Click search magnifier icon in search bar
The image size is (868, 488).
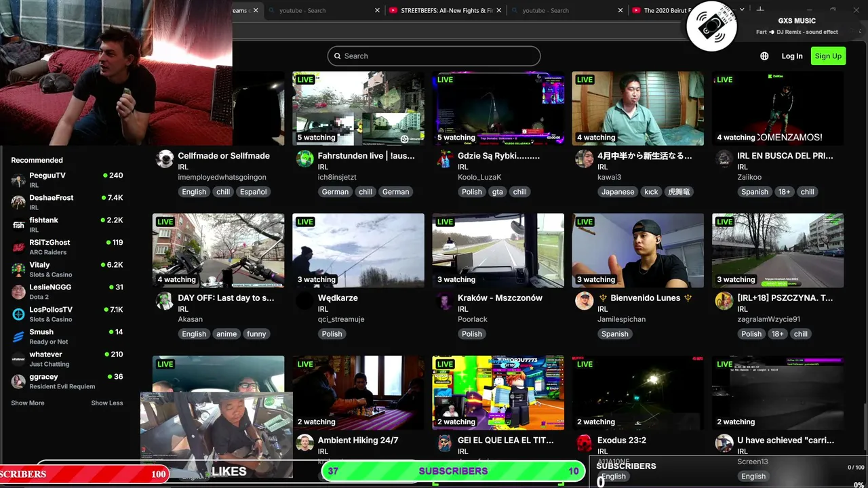[x=337, y=56]
